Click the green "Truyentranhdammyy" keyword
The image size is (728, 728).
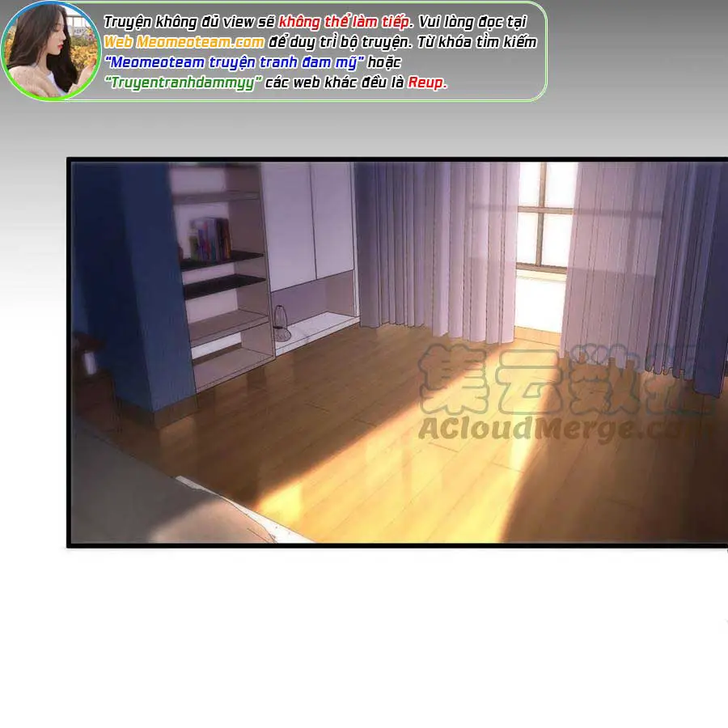(x=184, y=83)
